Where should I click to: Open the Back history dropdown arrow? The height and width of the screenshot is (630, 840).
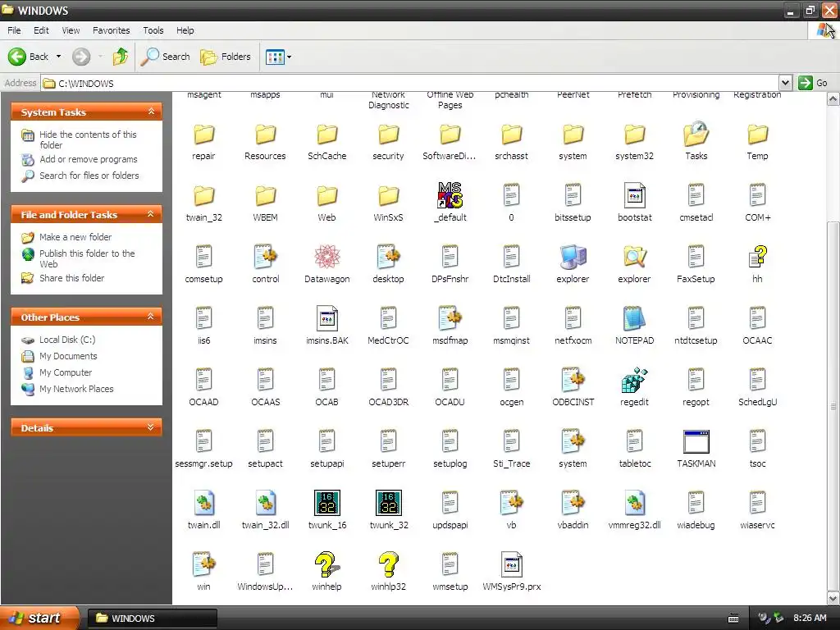click(58, 57)
